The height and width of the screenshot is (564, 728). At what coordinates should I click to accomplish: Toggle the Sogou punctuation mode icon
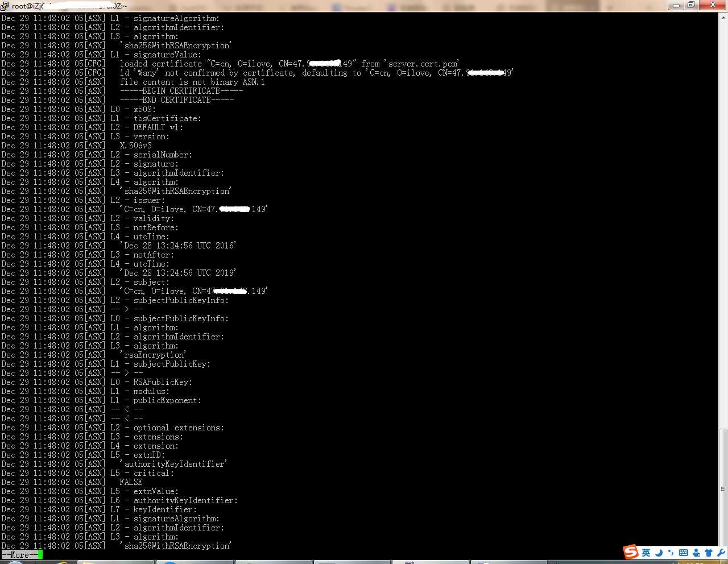point(671,553)
